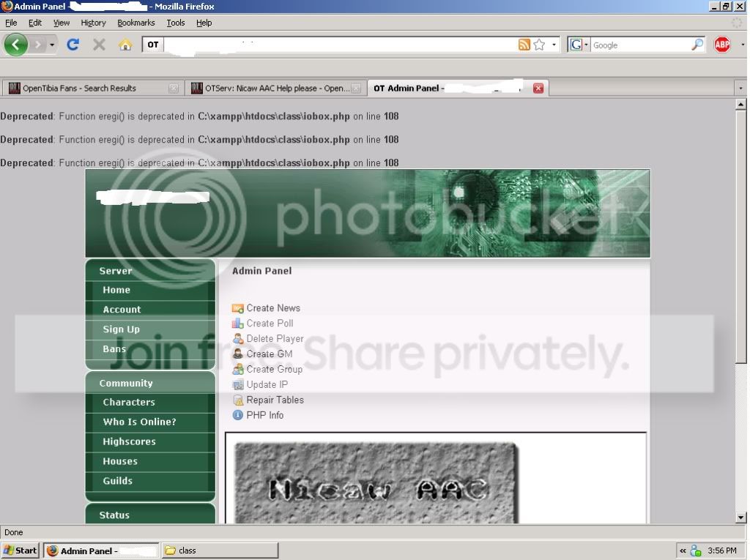Open the Bookmarks menu
The image size is (750, 560).
point(135,23)
